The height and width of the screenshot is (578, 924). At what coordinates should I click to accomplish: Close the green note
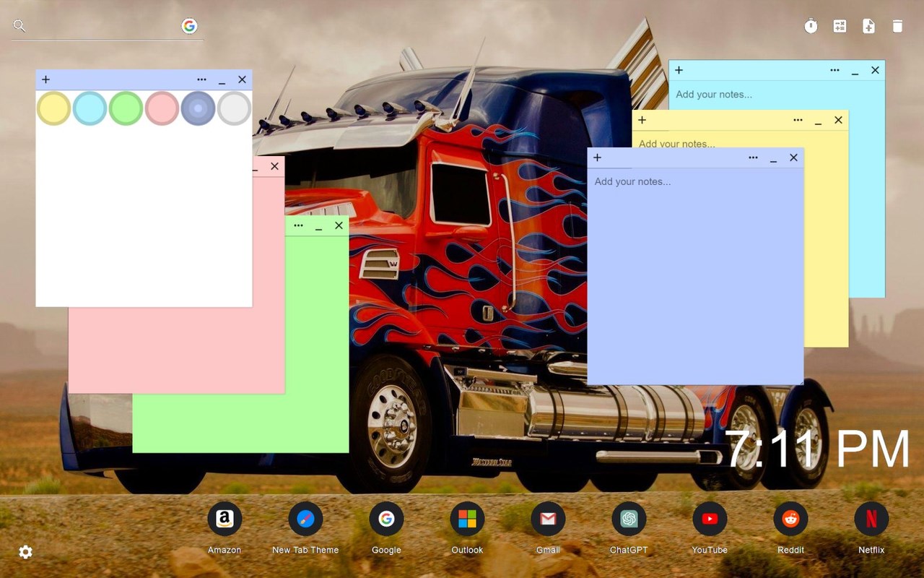[339, 225]
